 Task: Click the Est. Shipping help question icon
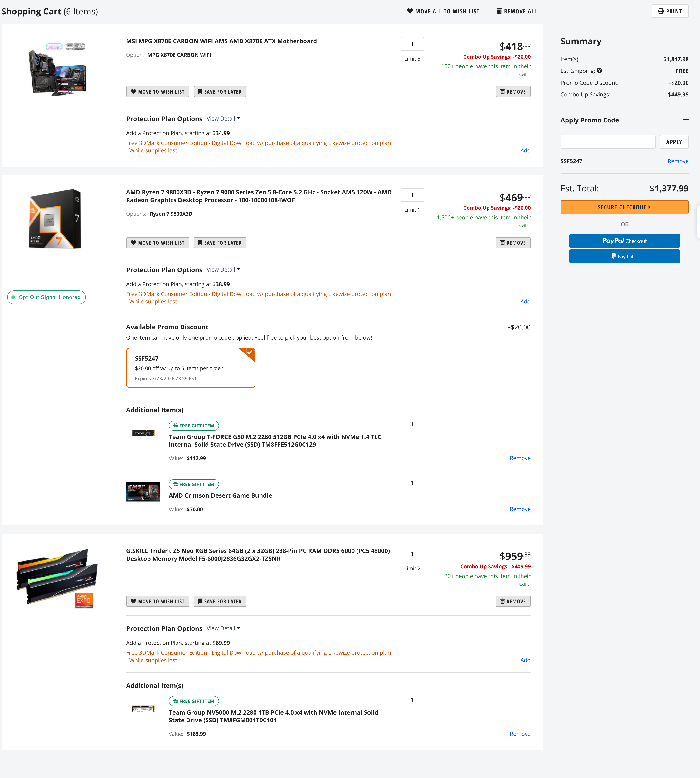(599, 71)
